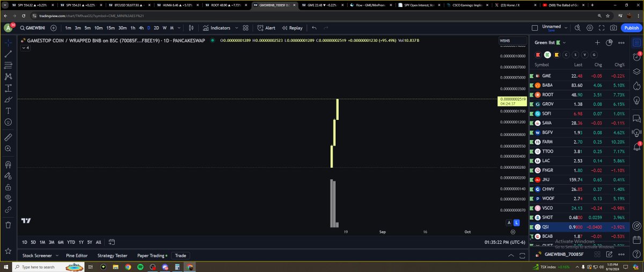Select the 15m timeframe
This screenshot has height=272, width=644.
(111, 28)
